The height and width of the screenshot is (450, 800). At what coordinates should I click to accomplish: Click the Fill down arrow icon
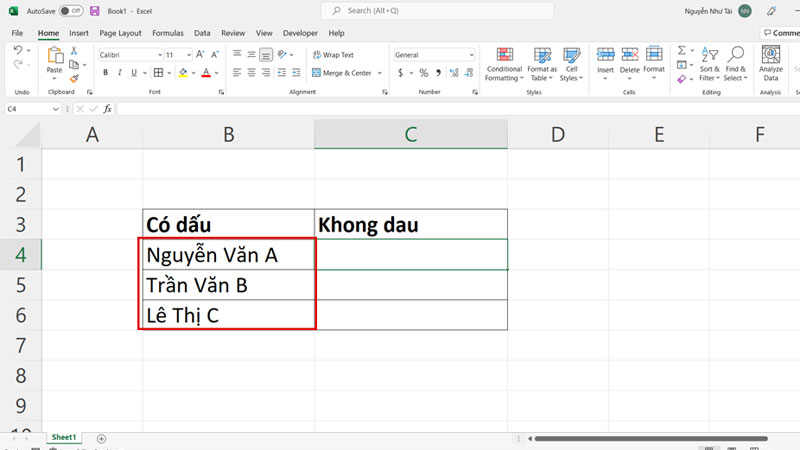682,64
